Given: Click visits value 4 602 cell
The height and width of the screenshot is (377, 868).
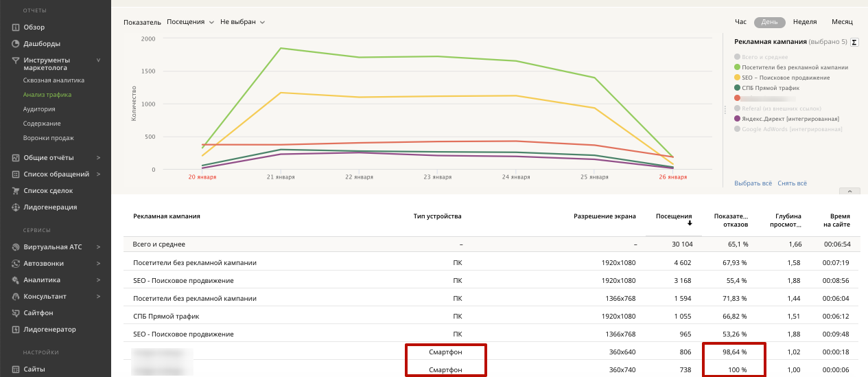Looking at the screenshot, I should (683, 262).
